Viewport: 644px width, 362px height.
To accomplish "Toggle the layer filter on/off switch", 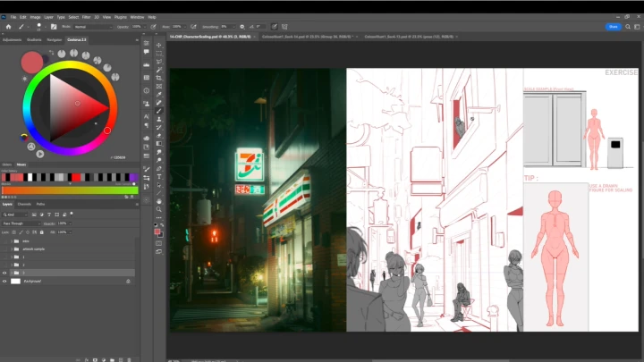I will [x=72, y=214].
